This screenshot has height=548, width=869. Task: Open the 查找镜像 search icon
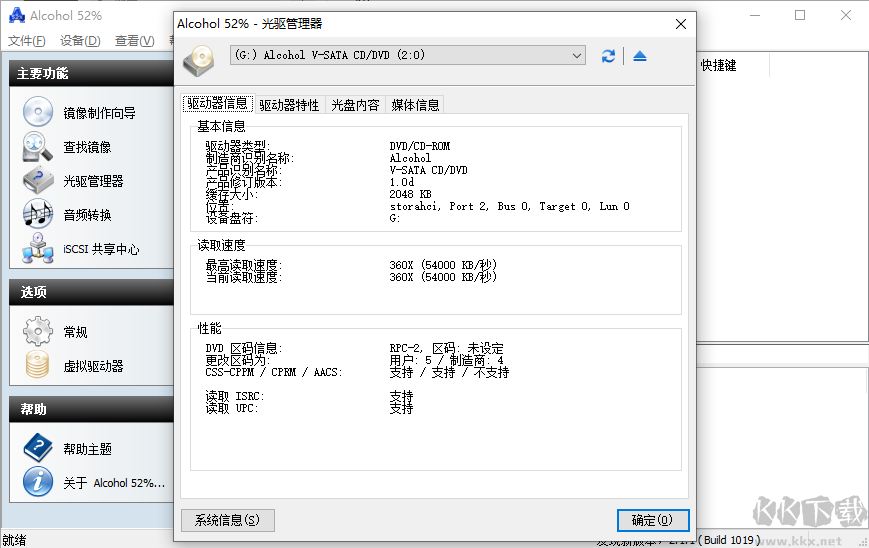click(37, 147)
